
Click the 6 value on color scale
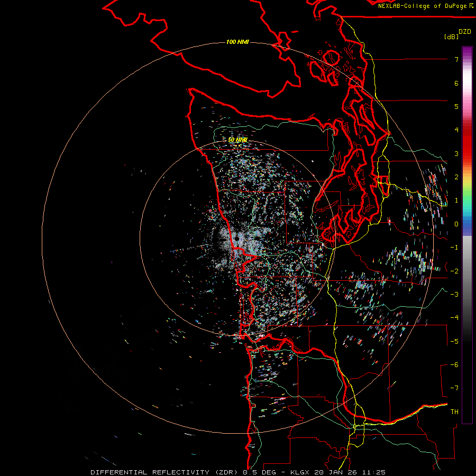coord(456,83)
